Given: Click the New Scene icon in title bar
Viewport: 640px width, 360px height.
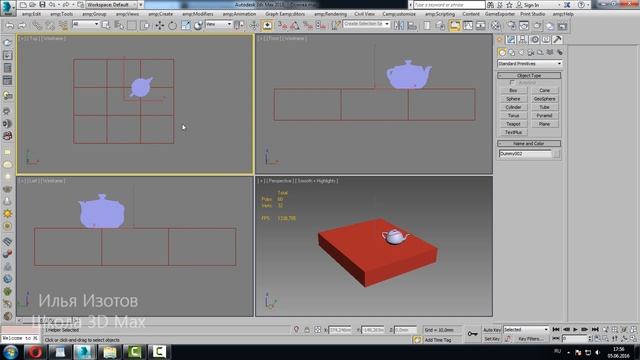Looking at the screenshot, I should point(23,5).
